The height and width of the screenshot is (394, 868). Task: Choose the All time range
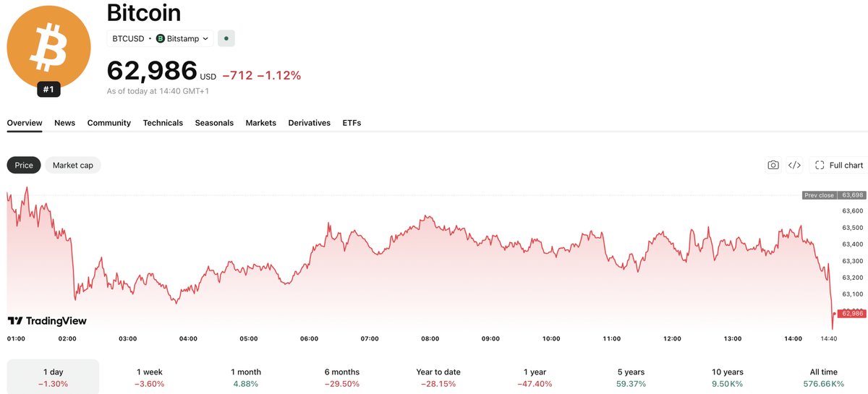pos(824,377)
